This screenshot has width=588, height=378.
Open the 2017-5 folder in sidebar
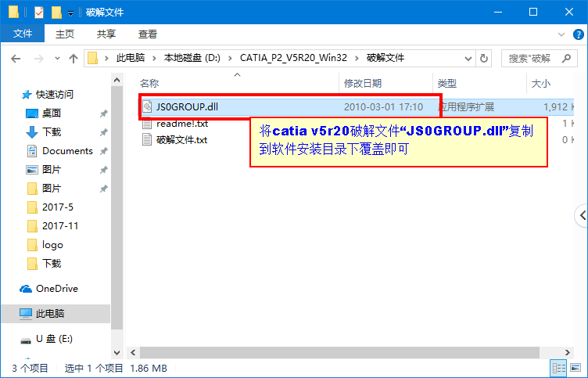(x=58, y=207)
